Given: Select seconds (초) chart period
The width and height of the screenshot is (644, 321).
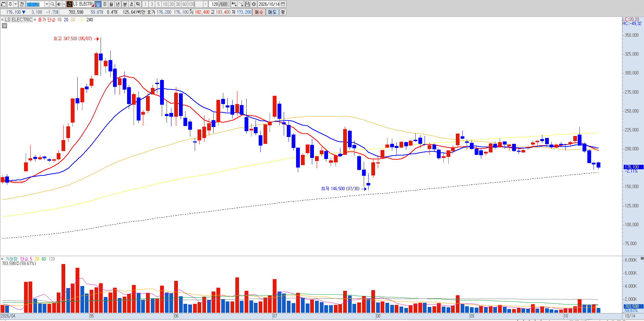Looking at the screenshot, I should (x=132, y=4).
